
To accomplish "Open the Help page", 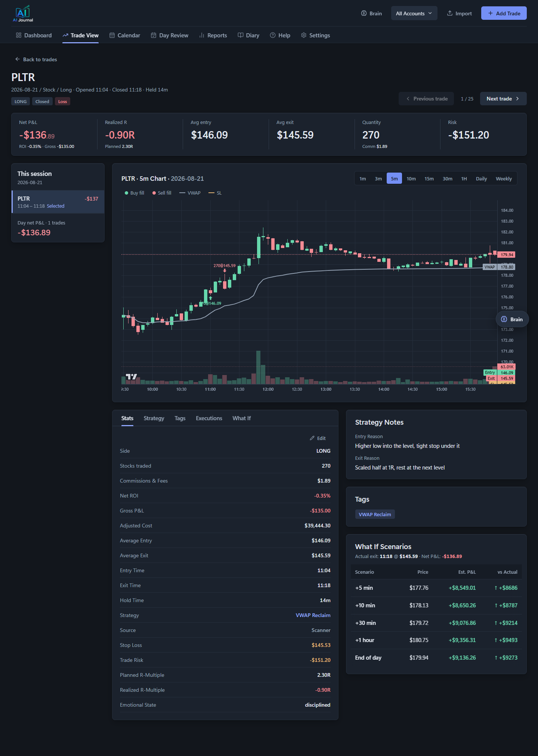I will [280, 35].
